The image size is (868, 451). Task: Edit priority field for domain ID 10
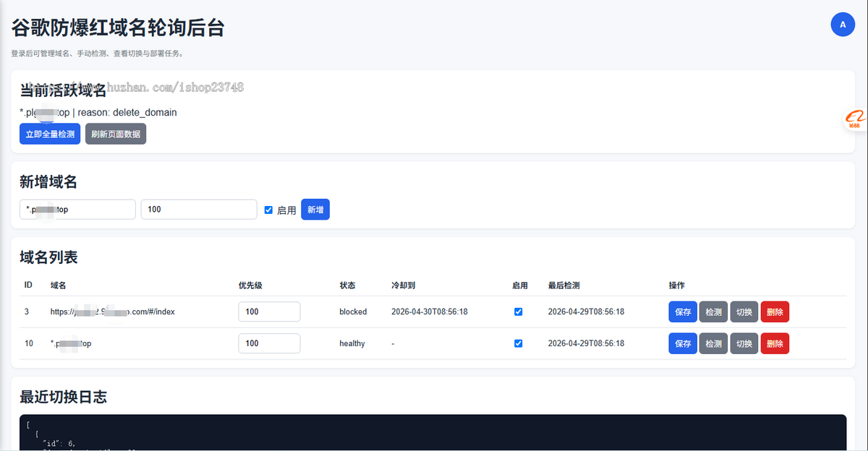pos(269,343)
